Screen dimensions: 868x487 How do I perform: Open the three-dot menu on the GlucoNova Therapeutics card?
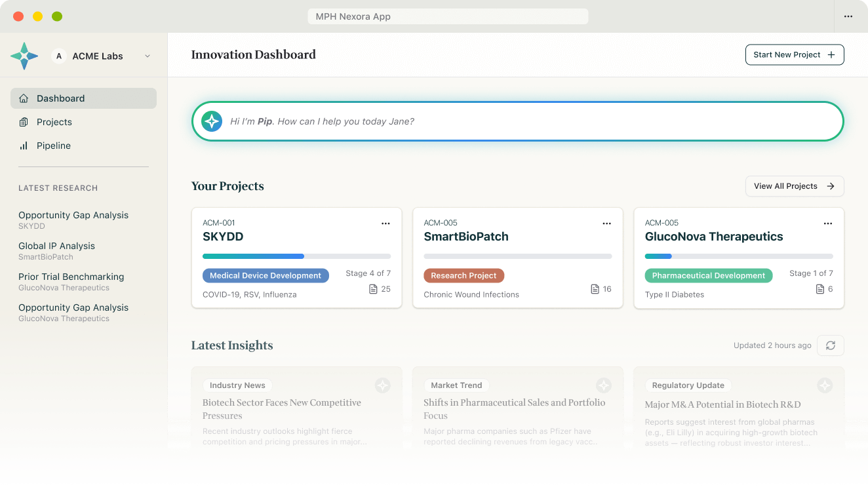(x=827, y=224)
